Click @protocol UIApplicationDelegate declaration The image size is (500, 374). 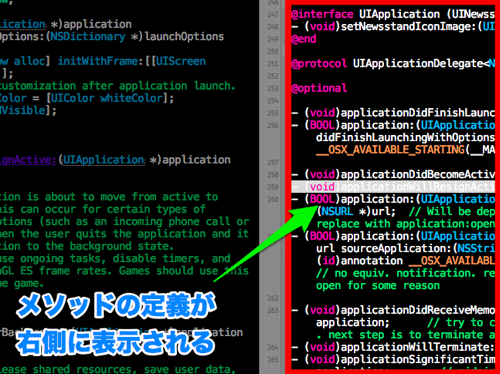pyautogui.click(x=393, y=63)
